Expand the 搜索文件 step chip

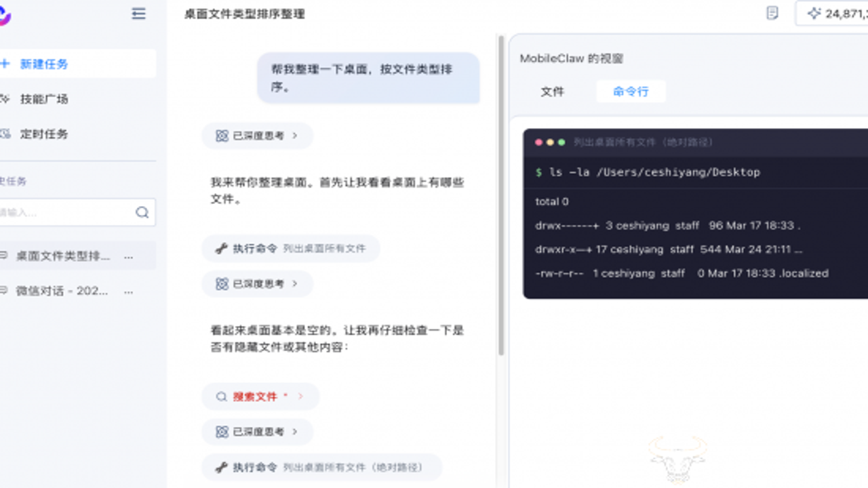(260, 396)
